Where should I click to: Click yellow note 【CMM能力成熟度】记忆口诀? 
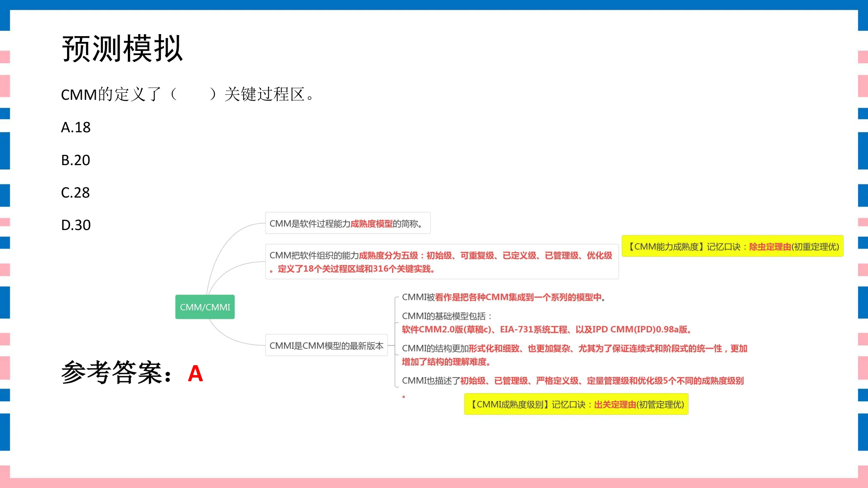[732, 246]
